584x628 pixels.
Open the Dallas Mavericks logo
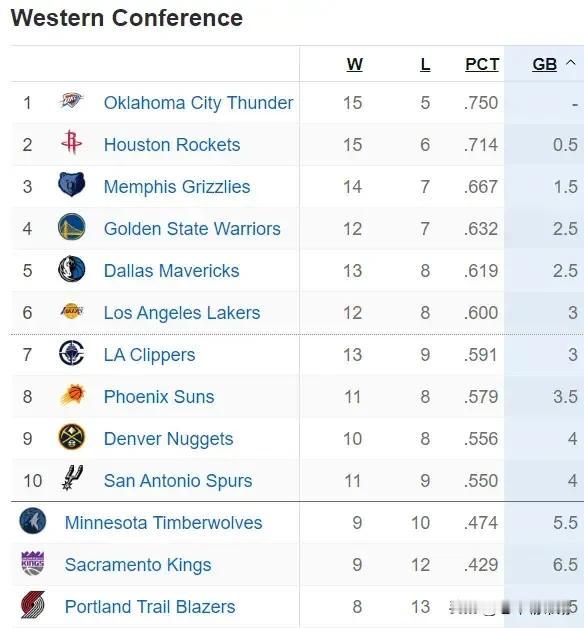pos(71,268)
